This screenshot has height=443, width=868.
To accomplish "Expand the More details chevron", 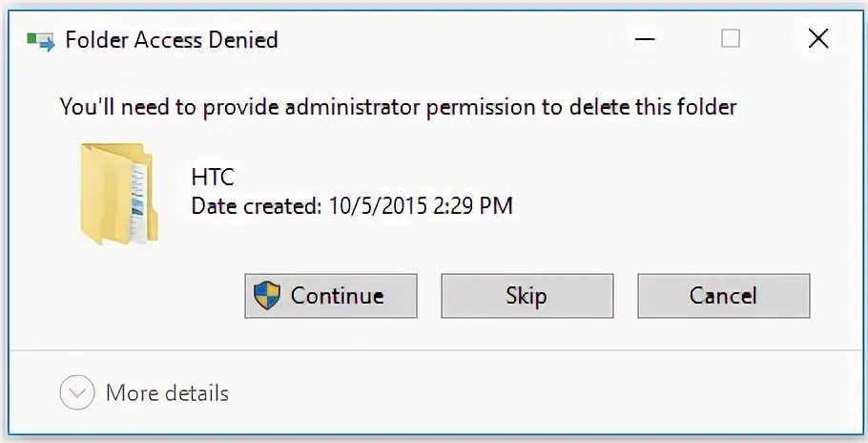I will 77,392.
